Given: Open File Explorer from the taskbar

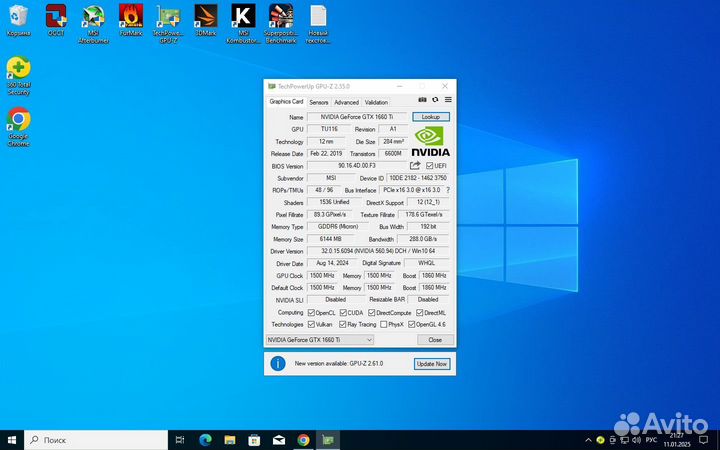Looking at the screenshot, I should [x=230, y=440].
